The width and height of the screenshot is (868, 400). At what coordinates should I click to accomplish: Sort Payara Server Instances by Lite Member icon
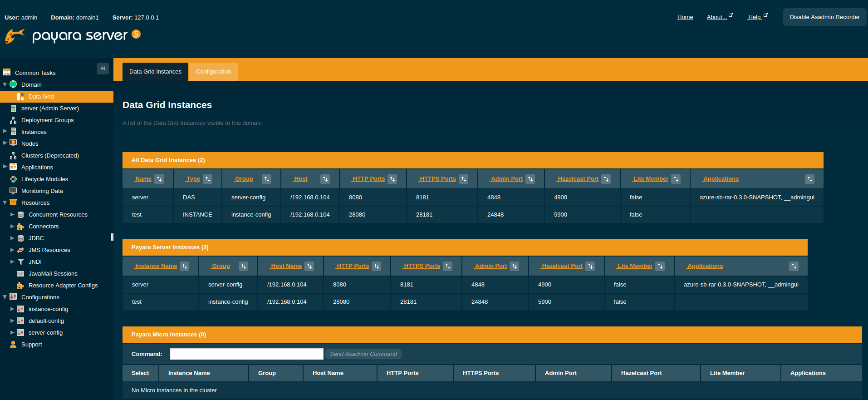point(660,266)
